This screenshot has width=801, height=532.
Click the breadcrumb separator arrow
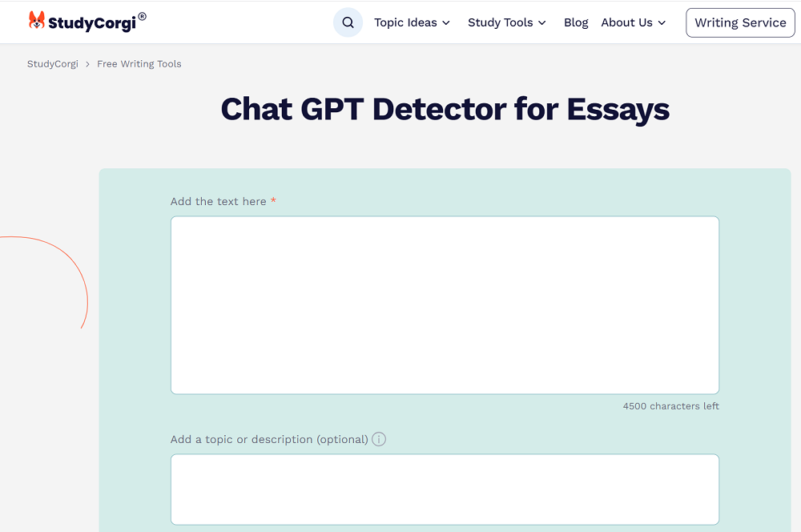point(87,64)
